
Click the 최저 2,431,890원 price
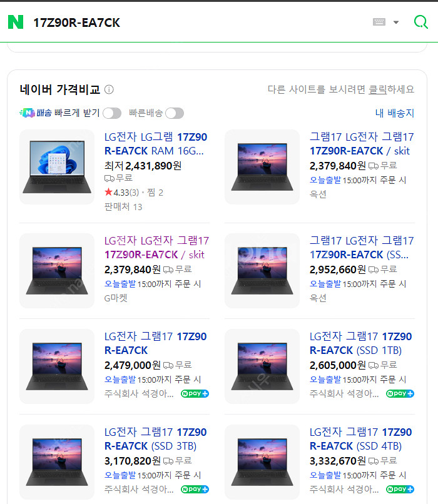point(143,166)
